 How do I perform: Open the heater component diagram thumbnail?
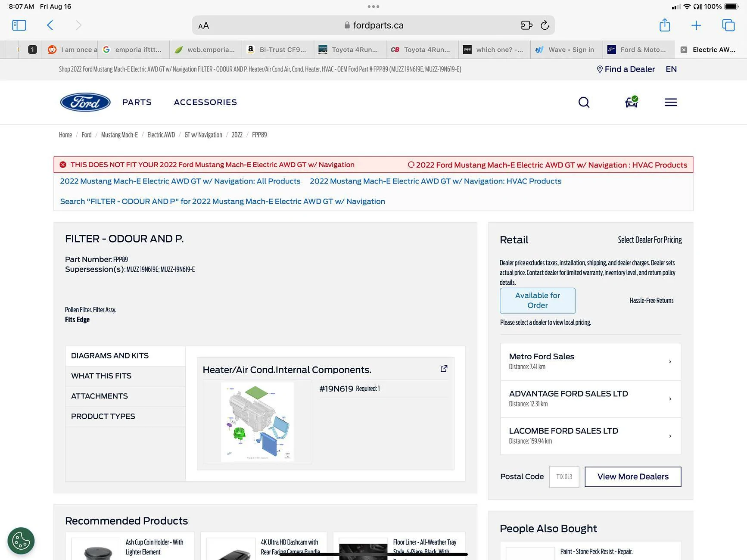(257, 422)
